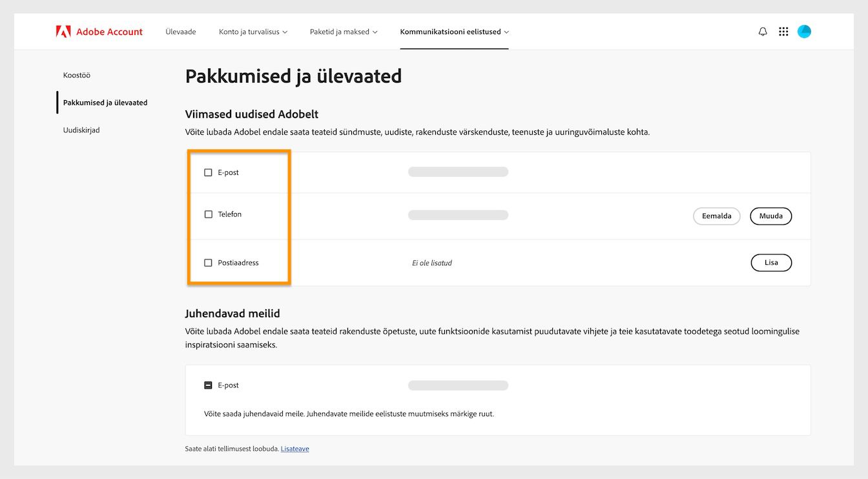Open the Adobe apps grid
The height and width of the screenshot is (479, 868).
tap(783, 31)
